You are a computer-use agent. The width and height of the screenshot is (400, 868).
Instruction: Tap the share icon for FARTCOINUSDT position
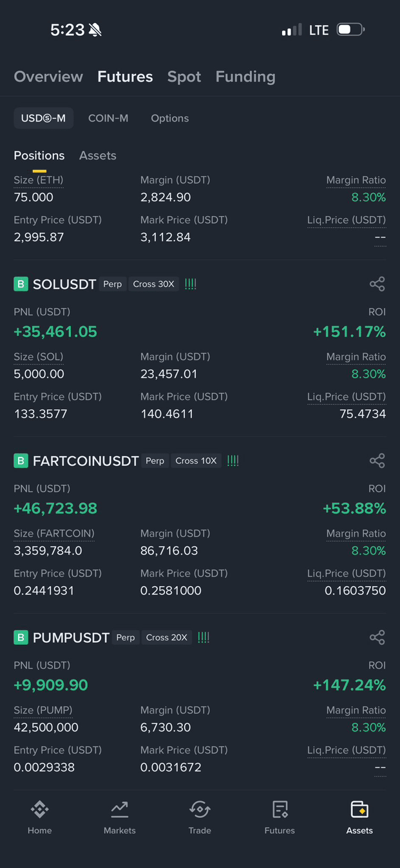coord(377,461)
